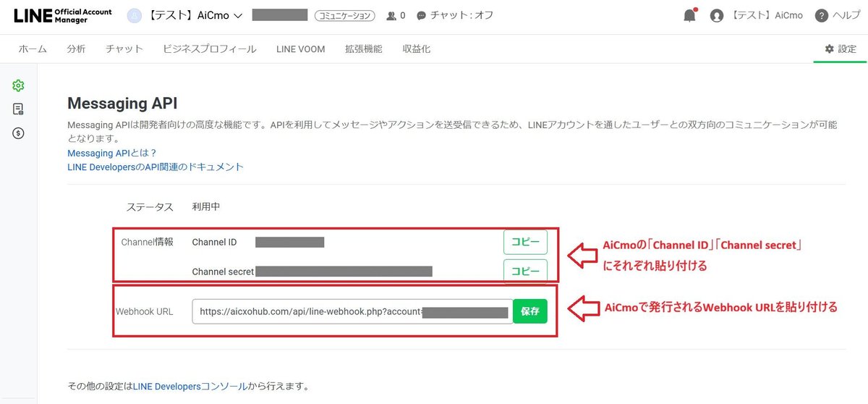
Task: Click the LINE Official Account Manager logo
Action: pyautogui.click(x=63, y=16)
